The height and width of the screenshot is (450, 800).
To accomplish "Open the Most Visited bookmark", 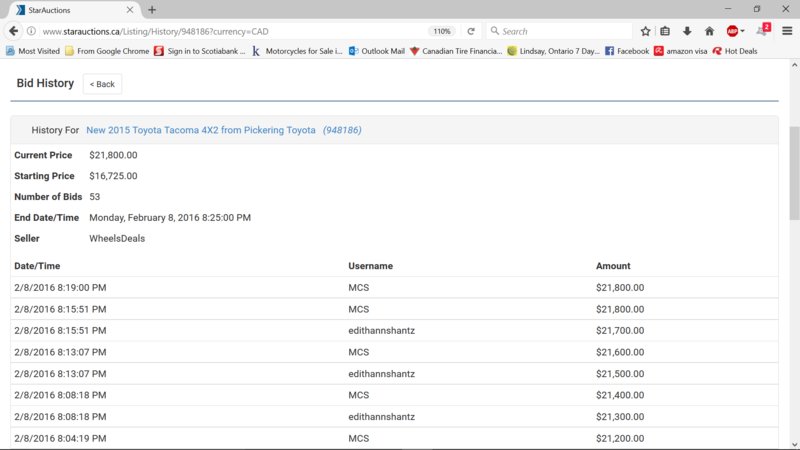I will (x=33, y=51).
